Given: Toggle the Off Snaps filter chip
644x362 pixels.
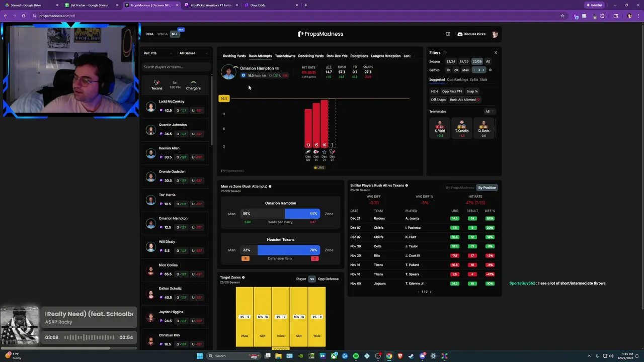Looking at the screenshot, I should 438,100.
